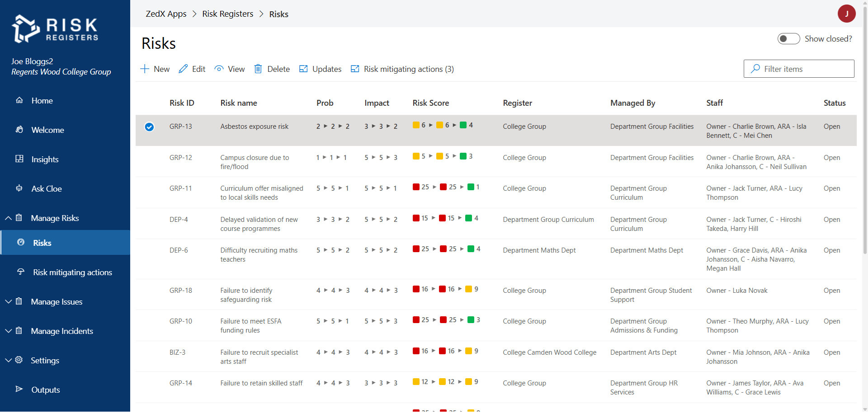Sort by Risk Score column header
Viewport: 868px width, 413px height.
[431, 103]
